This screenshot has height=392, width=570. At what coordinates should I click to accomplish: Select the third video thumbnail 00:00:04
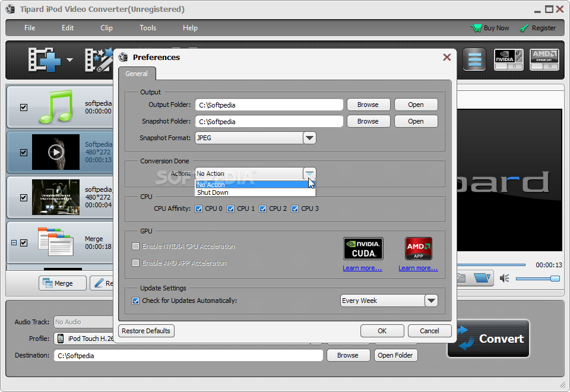(56, 197)
